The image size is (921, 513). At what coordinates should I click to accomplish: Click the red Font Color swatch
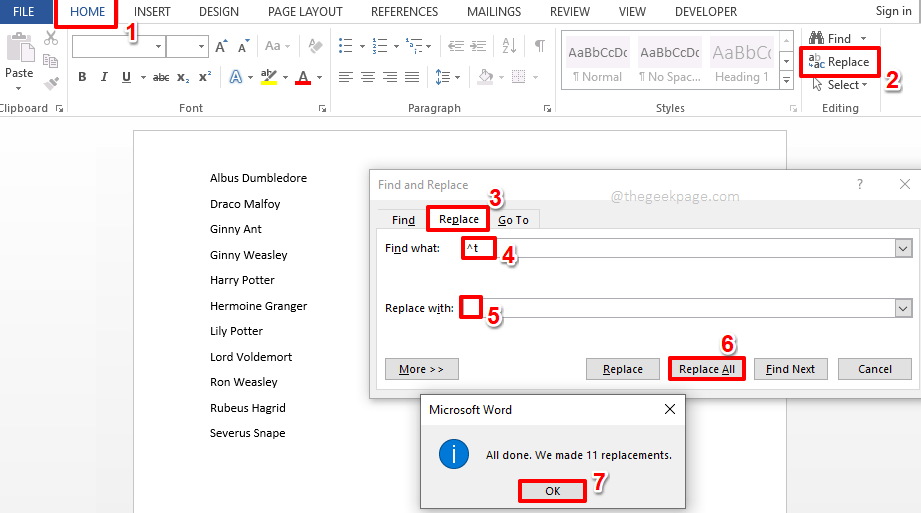[x=301, y=78]
